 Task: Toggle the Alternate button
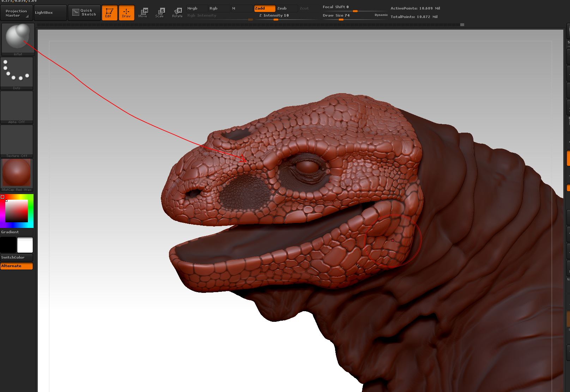[17, 266]
